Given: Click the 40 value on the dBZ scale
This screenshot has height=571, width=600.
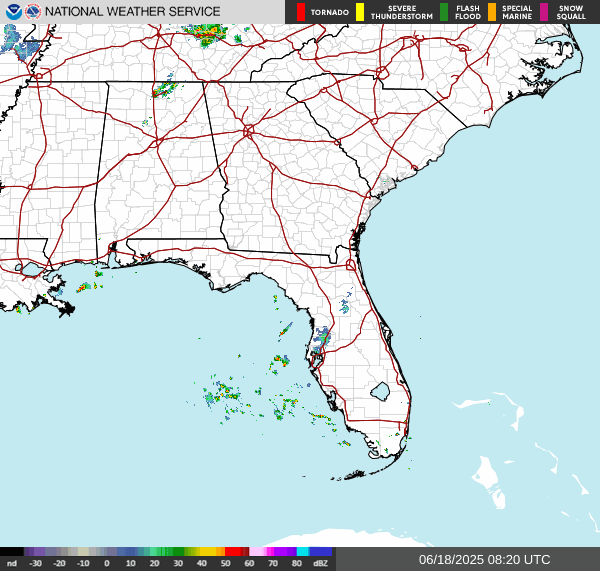Looking at the screenshot, I should click(x=202, y=563).
